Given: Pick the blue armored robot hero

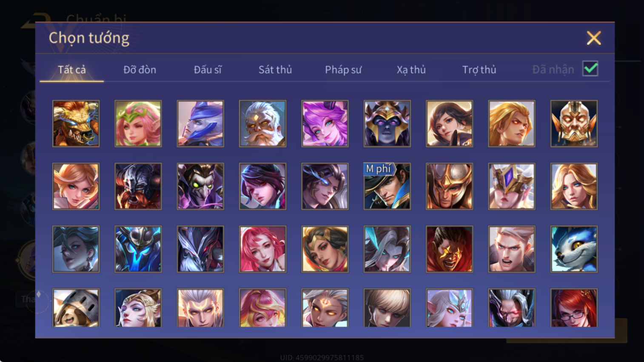Looking at the screenshot, I should [138, 249].
